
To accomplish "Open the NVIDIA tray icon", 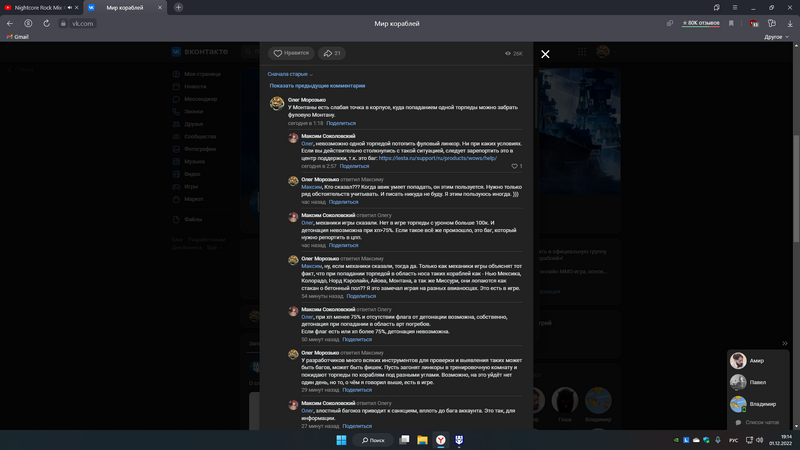I will [x=677, y=440].
